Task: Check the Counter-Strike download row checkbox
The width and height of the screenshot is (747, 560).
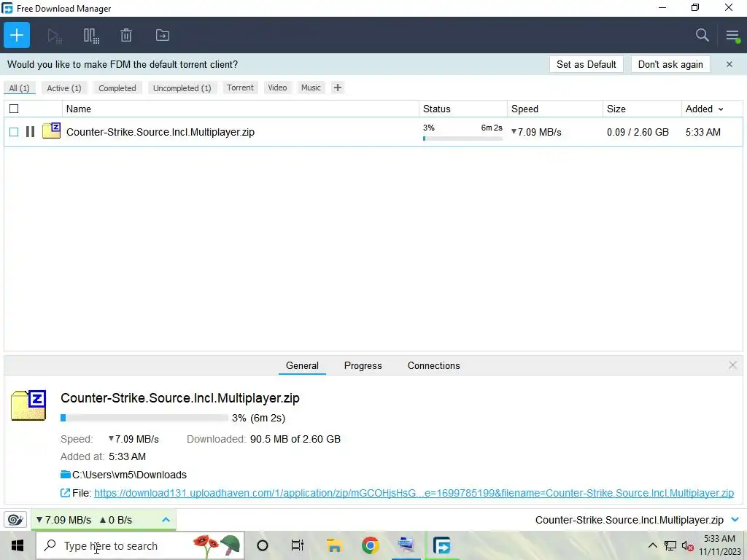Action: coord(14,132)
